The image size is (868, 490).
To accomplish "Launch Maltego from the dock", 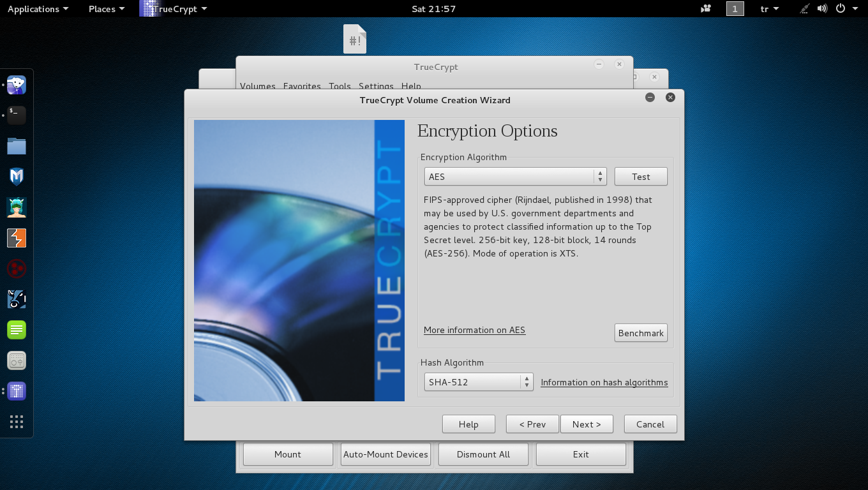I will (17, 299).
